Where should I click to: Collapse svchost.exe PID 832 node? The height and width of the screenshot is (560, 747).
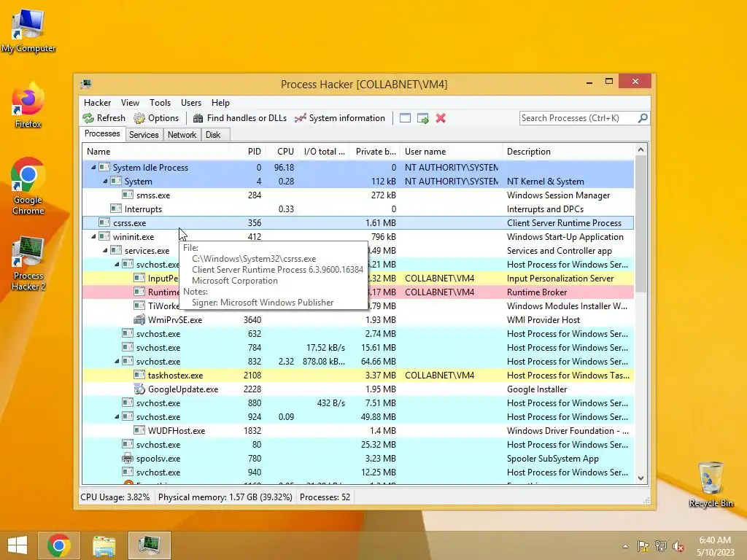pyautogui.click(x=117, y=361)
